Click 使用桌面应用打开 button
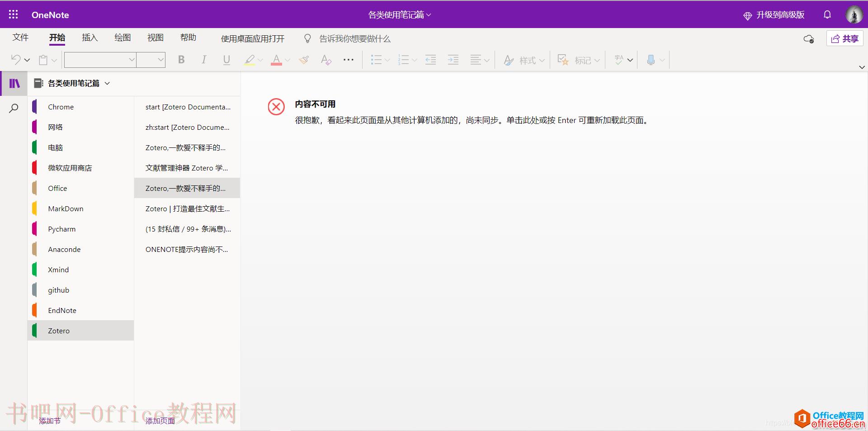Viewport: 868px width, 431px height. (x=253, y=39)
